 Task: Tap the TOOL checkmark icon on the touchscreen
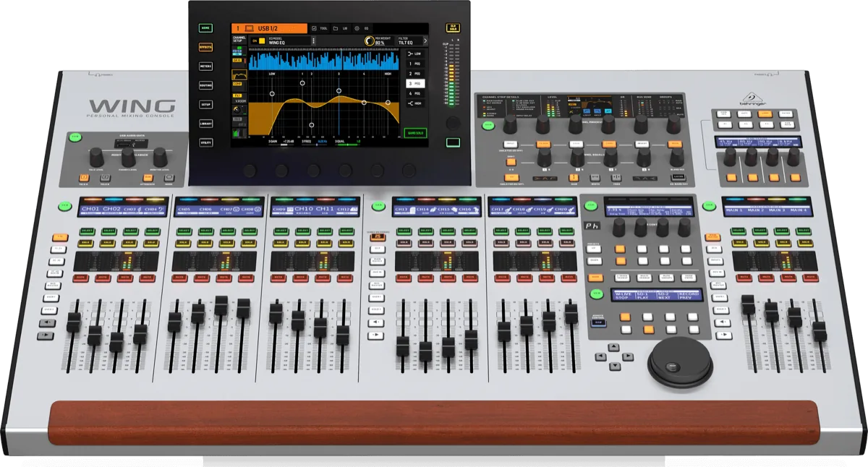(314, 28)
